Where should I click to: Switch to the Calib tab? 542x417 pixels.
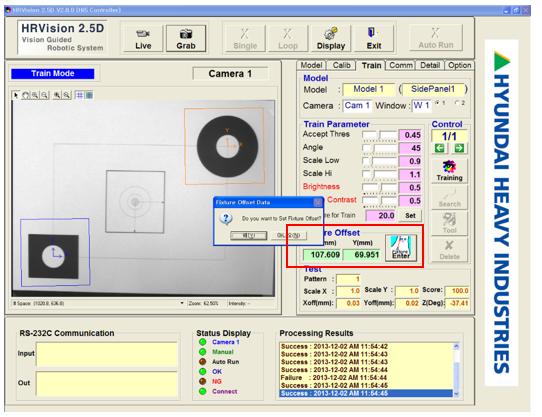[x=342, y=65]
